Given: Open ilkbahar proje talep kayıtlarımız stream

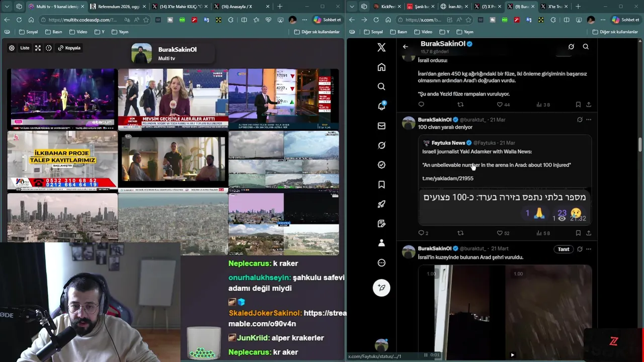Looking at the screenshot, I should [62, 161].
